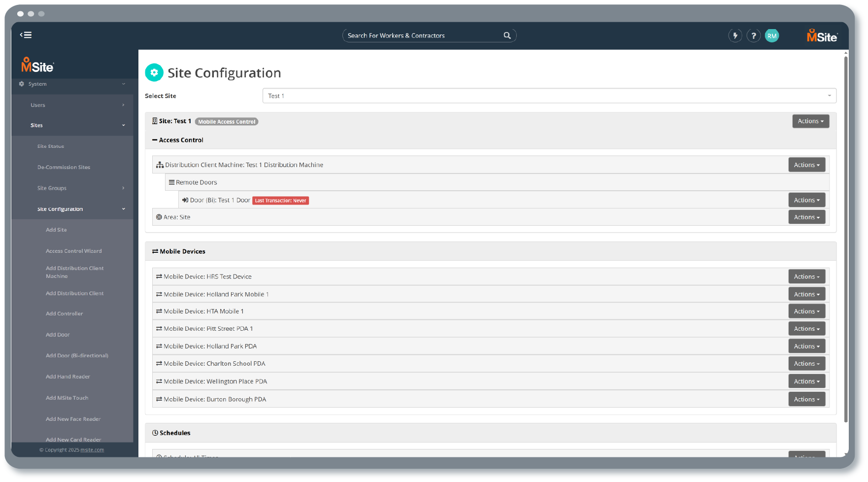868x482 pixels.
Task: Click the target icon beside Area: Site
Action: coord(159,217)
